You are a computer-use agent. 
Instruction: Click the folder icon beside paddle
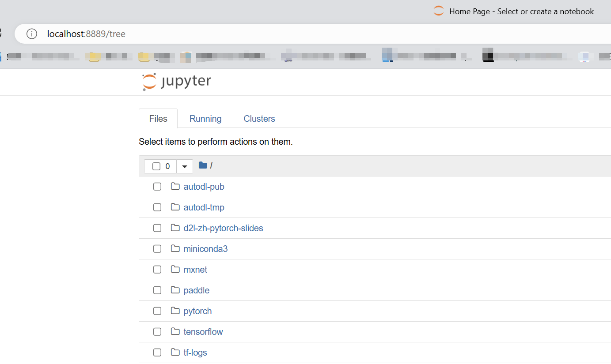click(x=175, y=290)
